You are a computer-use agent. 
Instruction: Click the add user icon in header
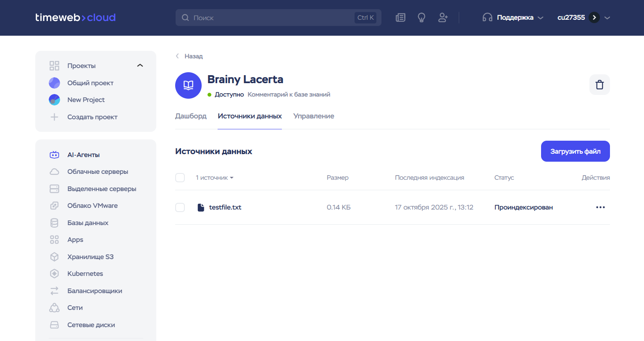coord(443,18)
